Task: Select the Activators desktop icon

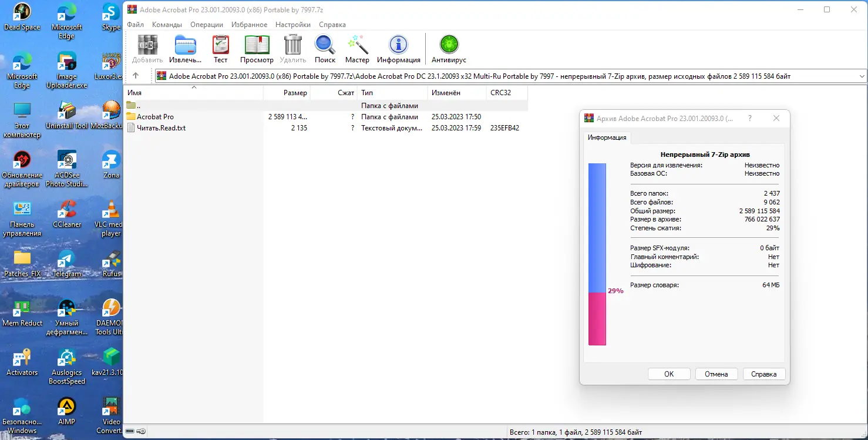Action: coord(22,362)
